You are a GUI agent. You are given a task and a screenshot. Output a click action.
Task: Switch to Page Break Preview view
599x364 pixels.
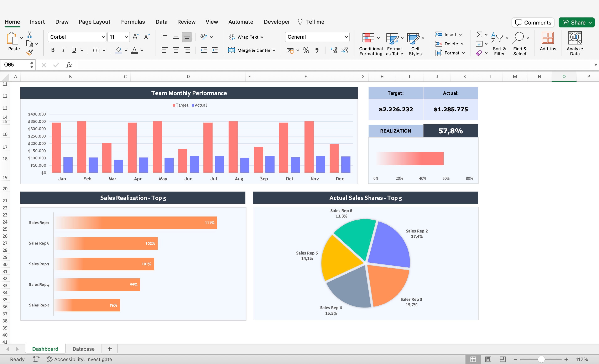pos(503,359)
